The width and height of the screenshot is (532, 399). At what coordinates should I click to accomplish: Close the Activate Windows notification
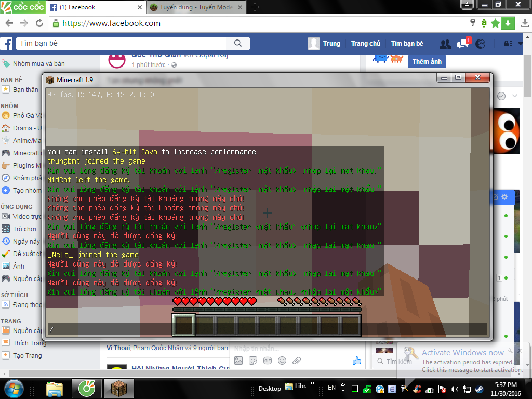tap(520, 350)
